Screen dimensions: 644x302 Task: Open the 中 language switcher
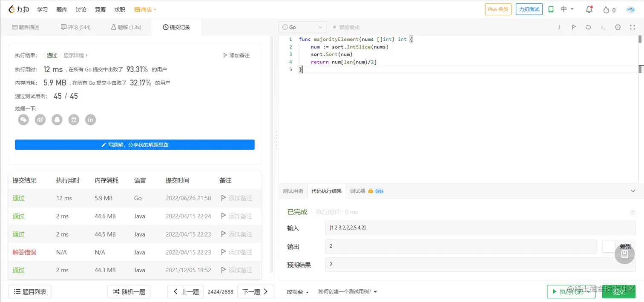pyautogui.click(x=567, y=9)
